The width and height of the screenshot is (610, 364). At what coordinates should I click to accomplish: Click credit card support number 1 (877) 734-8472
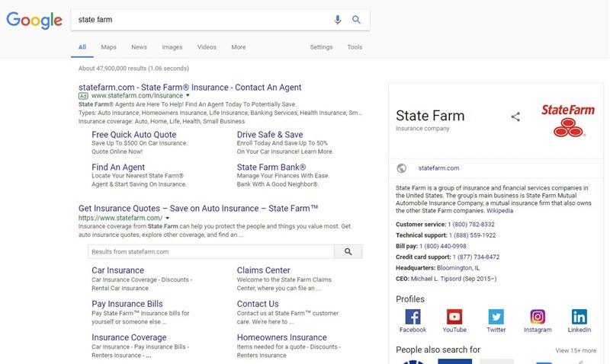(476, 257)
